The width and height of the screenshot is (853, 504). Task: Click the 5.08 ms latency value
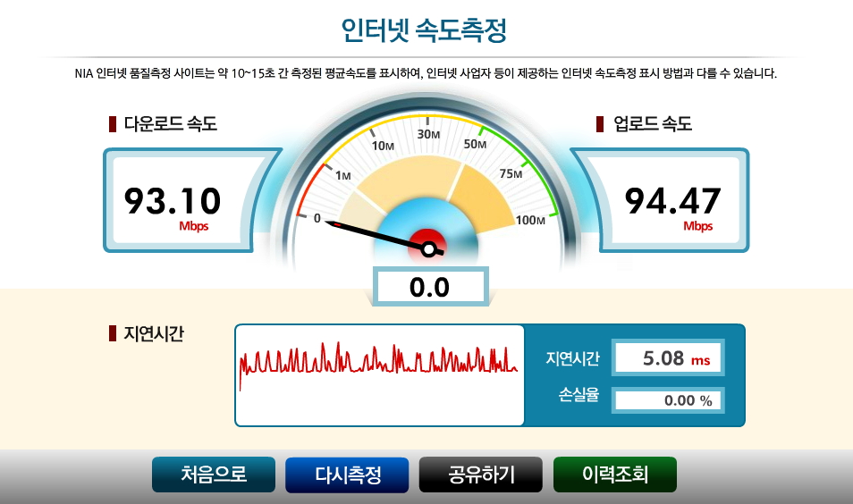click(x=668, y=358)
